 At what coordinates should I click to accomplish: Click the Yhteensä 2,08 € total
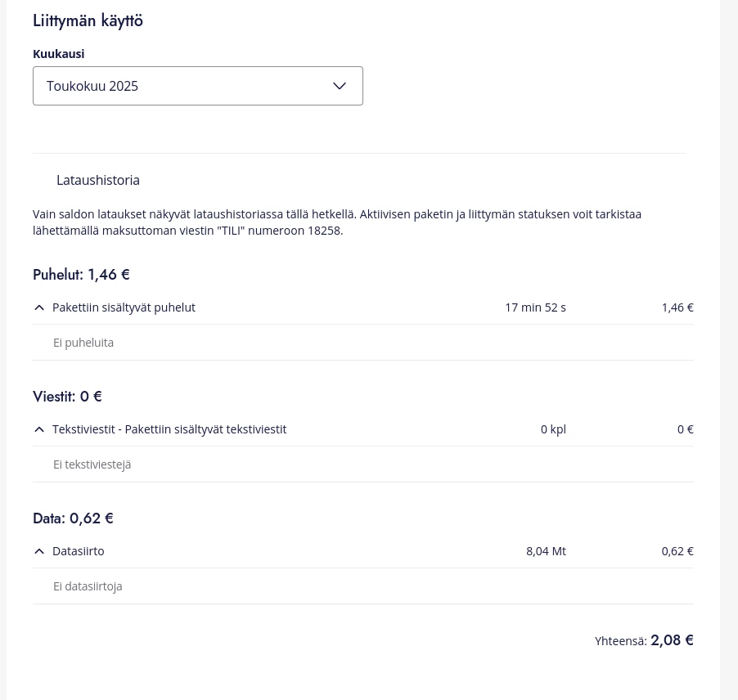(644, 640)
